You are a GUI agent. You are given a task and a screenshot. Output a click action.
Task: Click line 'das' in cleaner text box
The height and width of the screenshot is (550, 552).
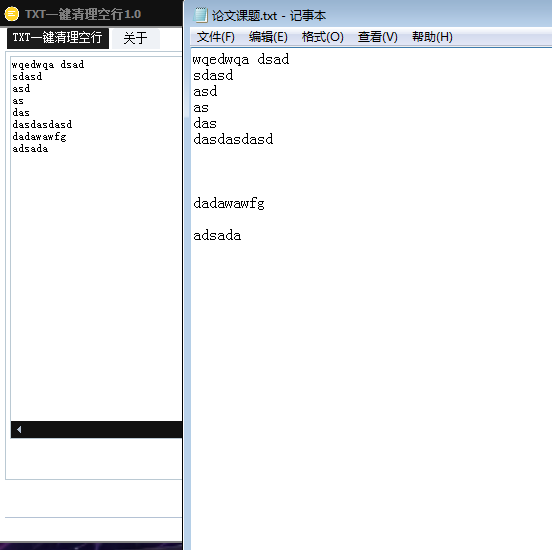click(21, 112)
